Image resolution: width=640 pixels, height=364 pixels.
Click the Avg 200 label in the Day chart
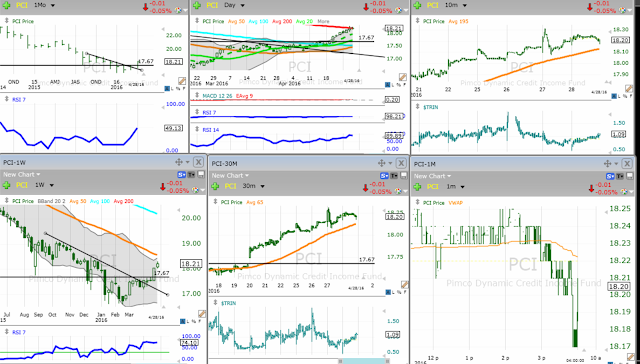(x=282, y=21)
